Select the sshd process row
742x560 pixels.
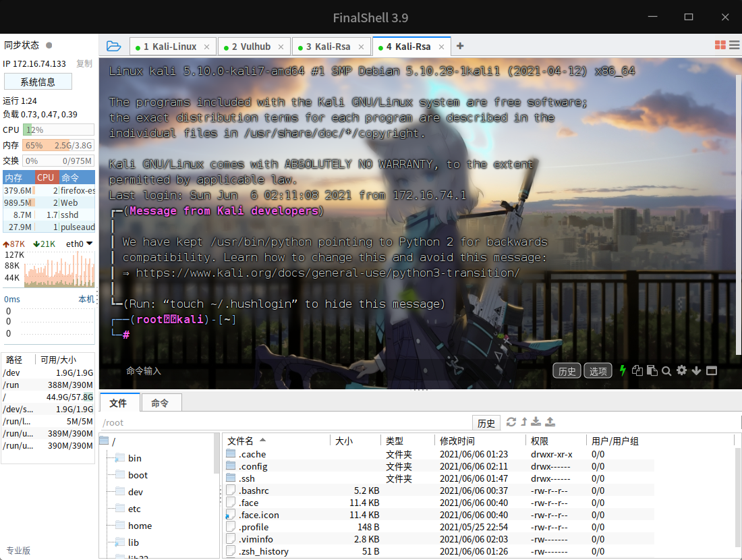[49, 215]
